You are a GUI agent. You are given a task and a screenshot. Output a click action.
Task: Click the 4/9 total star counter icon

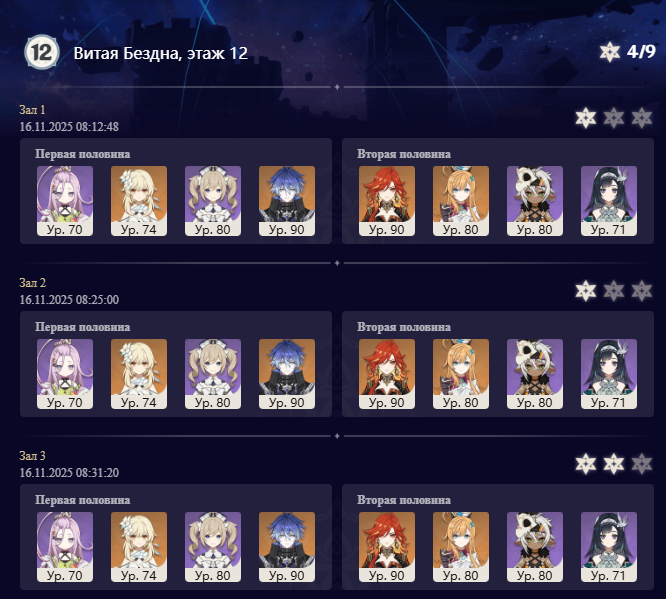point(610,52)
